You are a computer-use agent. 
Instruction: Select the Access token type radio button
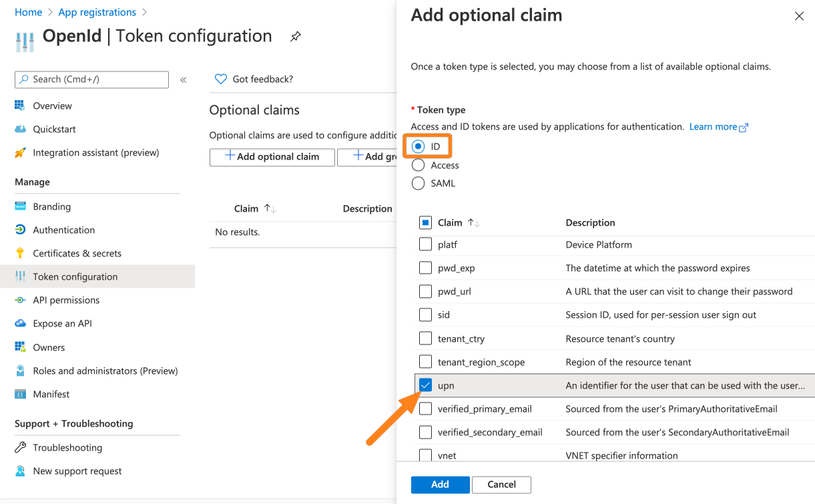pyautogui.click(x=419, y=165)
